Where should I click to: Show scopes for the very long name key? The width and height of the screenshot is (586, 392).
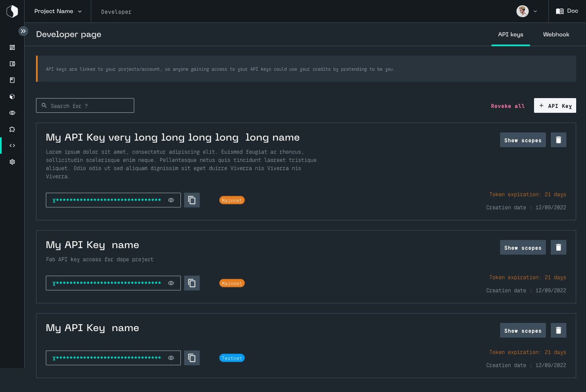(x=523, y=140)
